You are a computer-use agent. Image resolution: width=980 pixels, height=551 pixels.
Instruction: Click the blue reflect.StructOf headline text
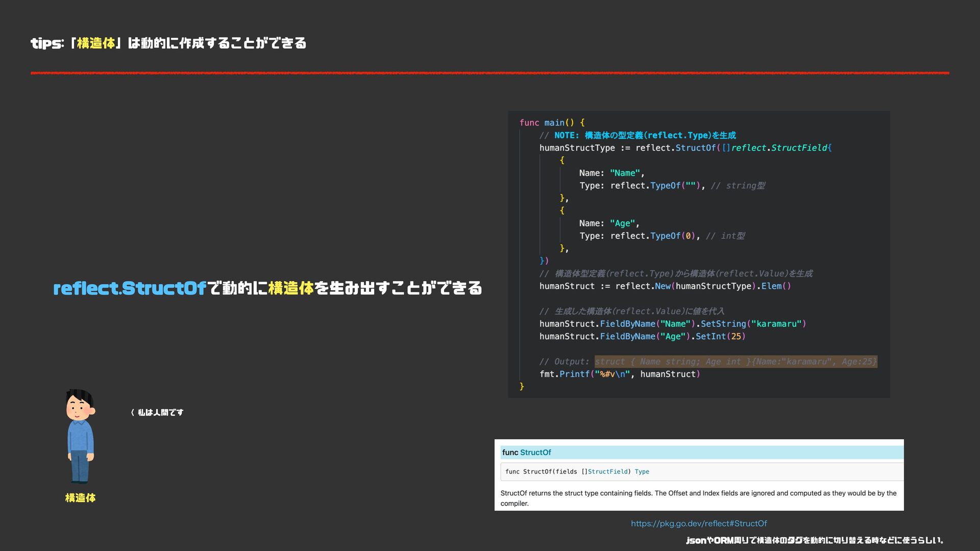pyautogui.click(x=130, y=289)
